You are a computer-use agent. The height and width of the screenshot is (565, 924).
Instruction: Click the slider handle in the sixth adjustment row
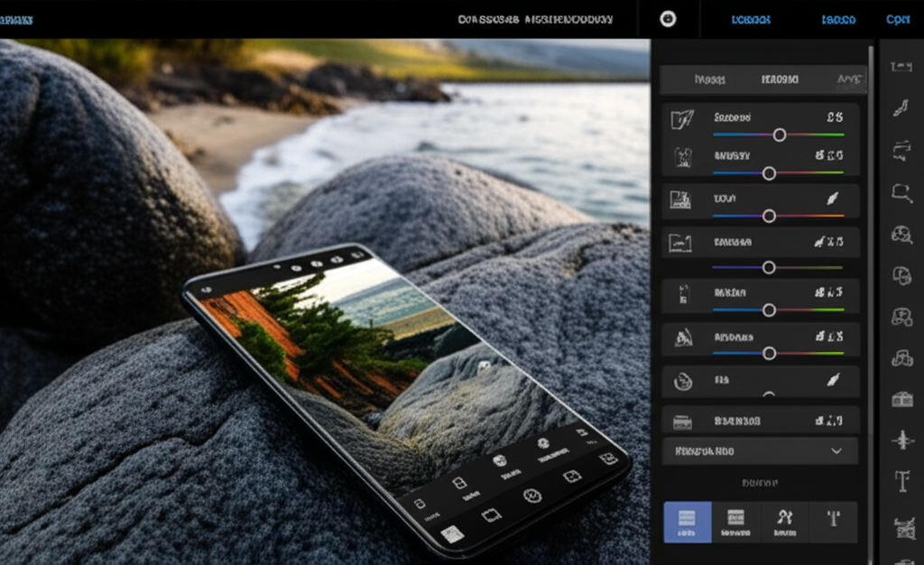point(769,354)
